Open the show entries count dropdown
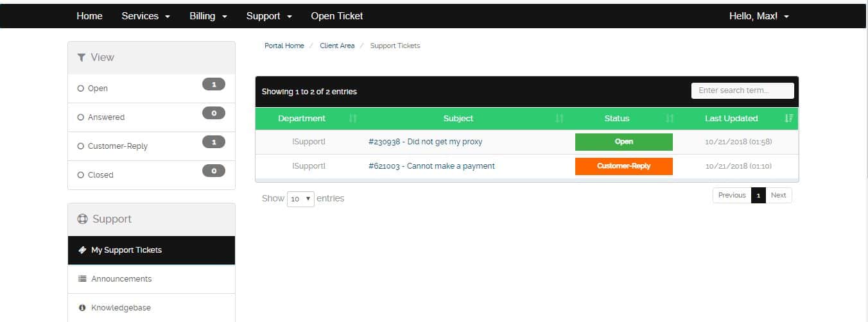The image size is (868, 322). (300, 199)
